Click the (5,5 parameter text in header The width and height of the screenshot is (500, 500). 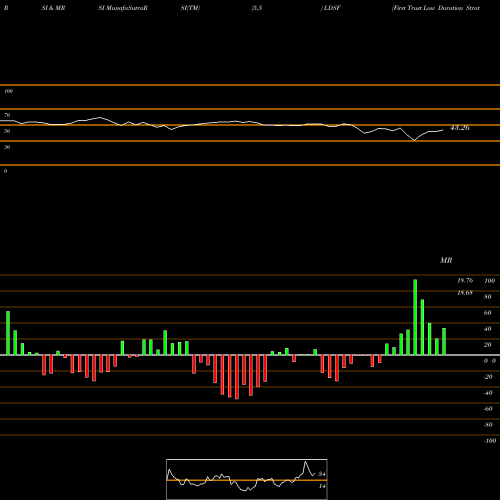(257, 8)
